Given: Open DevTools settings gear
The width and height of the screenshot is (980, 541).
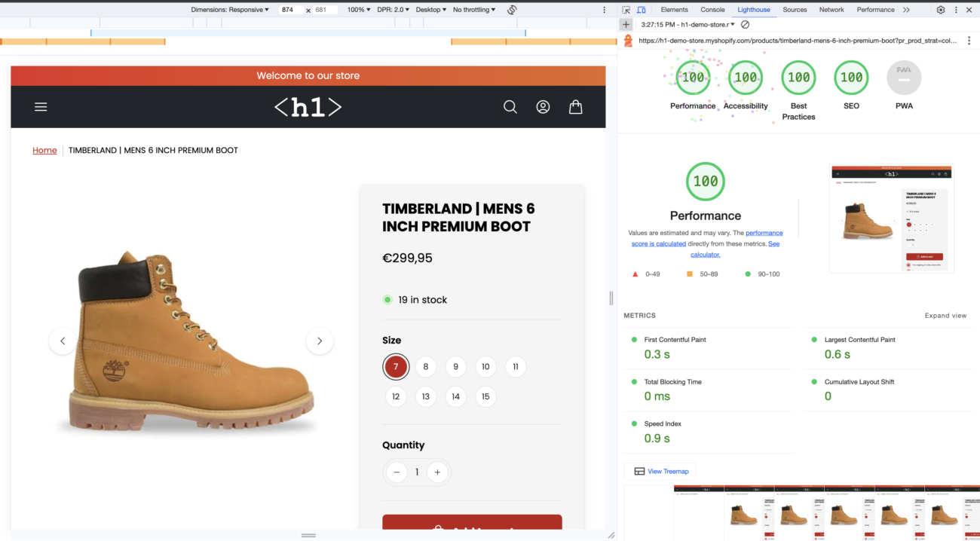Looking at the screenshot, I should tap(941, 10).
